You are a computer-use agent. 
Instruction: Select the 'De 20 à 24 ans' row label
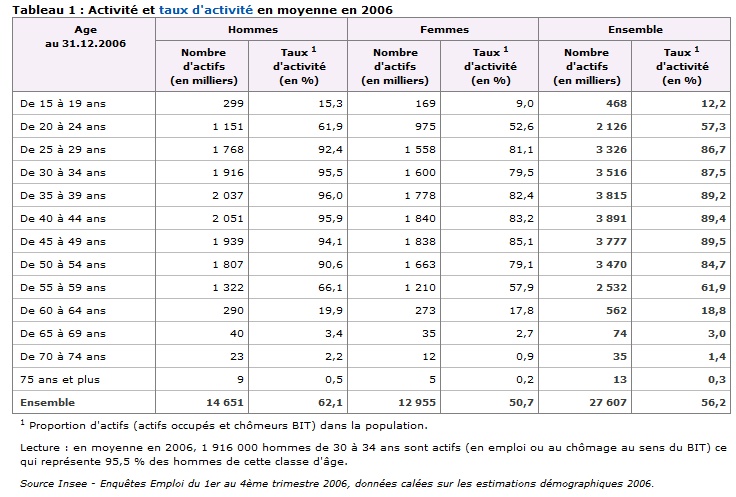click(x=63, y=127)
